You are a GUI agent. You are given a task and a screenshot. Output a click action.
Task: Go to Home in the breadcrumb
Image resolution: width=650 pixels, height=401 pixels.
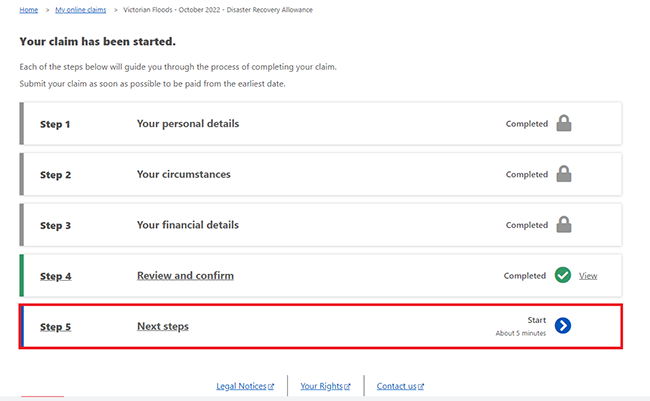29,10
